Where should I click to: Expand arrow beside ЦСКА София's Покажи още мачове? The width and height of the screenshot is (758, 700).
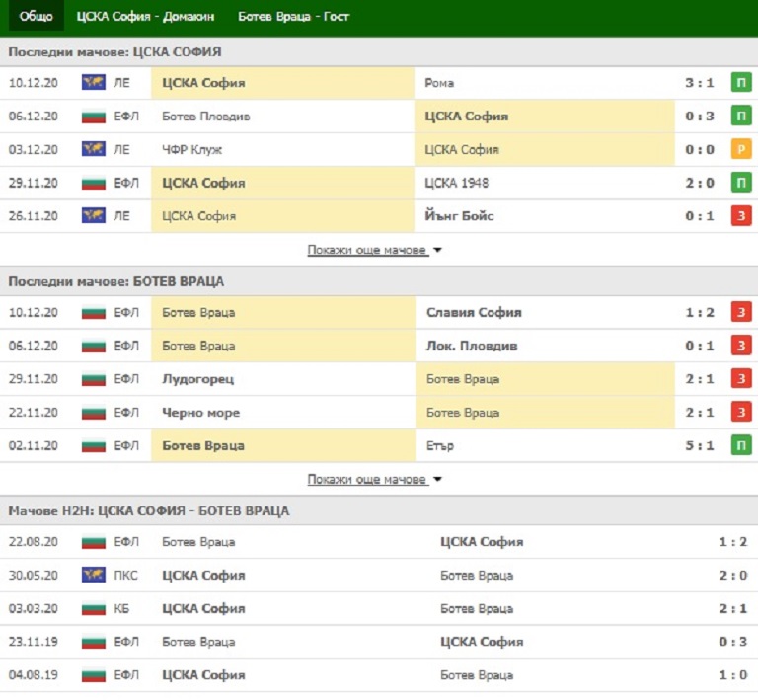[437, 251]
